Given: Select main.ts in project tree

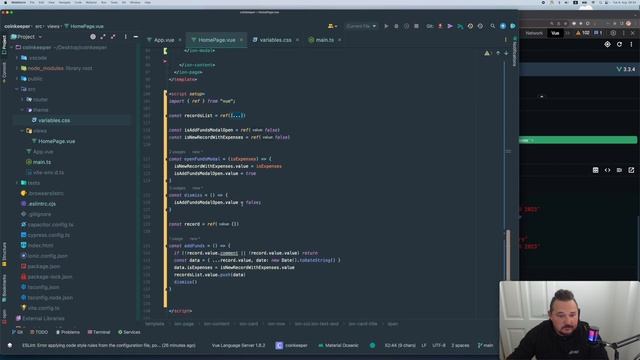Looking at the screenshot, I should 42,162.
